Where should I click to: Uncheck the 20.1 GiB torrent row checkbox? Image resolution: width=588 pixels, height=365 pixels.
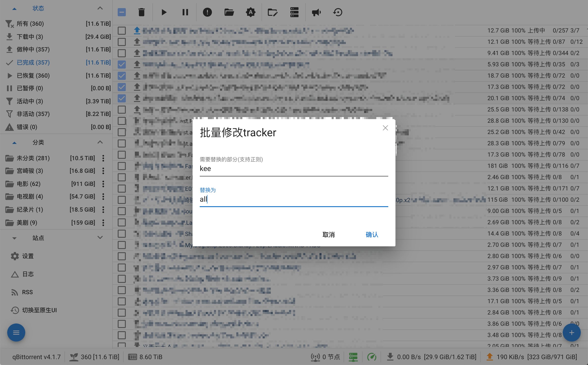(x=122, y=98)
